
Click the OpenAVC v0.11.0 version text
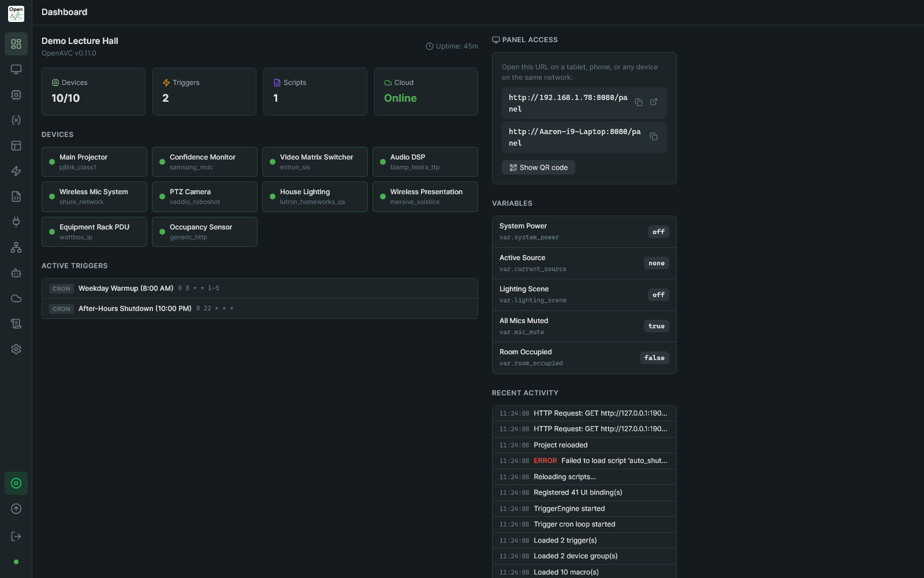click(x=69, y=53)
